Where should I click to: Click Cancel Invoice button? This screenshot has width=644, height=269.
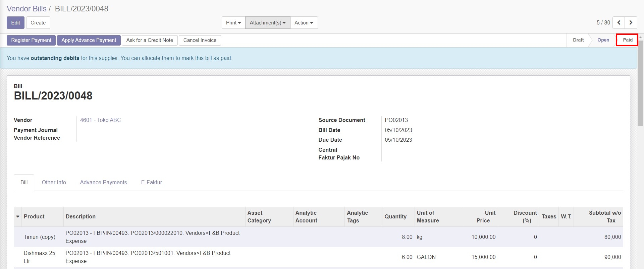coord(200,40)
